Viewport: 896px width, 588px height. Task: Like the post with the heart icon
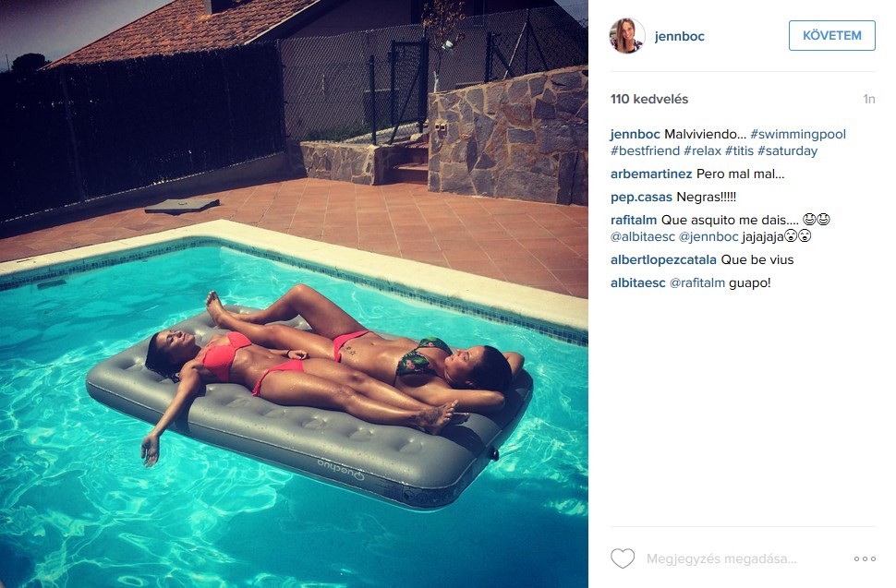point(623,558)
